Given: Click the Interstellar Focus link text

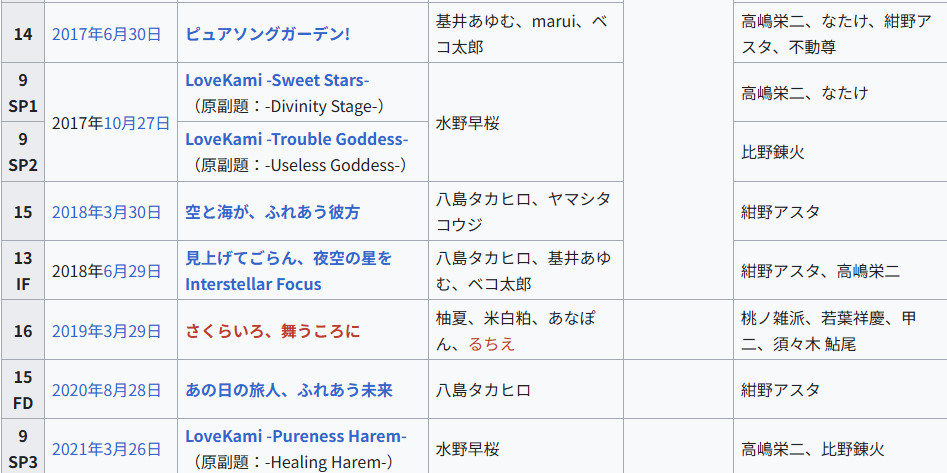Looking at the screenshot, I should pyautogui.click(x=253, y=284).
